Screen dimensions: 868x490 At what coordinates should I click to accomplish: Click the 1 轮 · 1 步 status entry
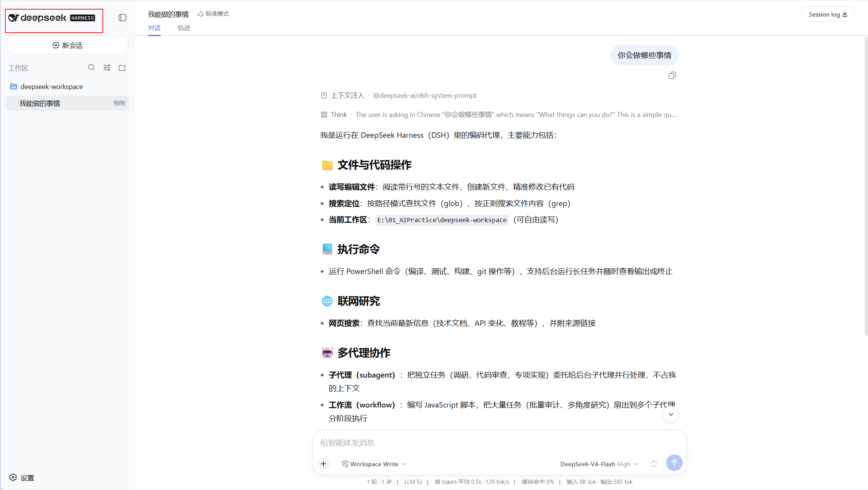[379, 482]
